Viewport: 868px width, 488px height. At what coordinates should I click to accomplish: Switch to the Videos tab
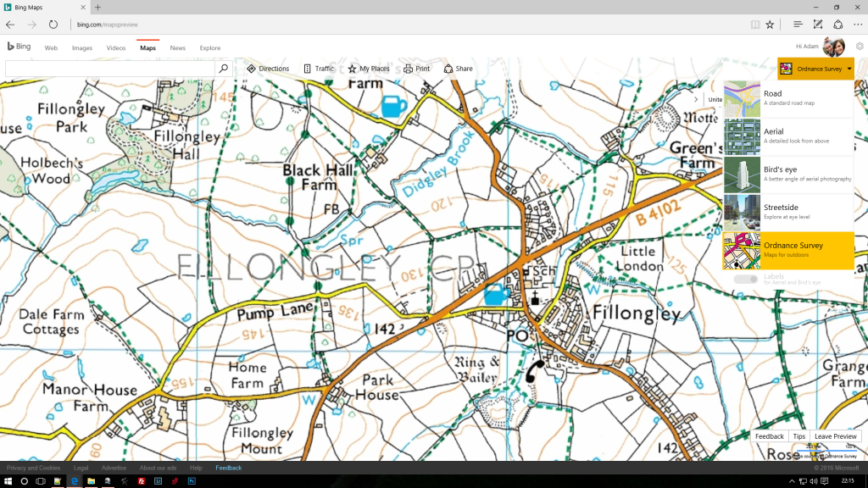[x=115, y=48]
